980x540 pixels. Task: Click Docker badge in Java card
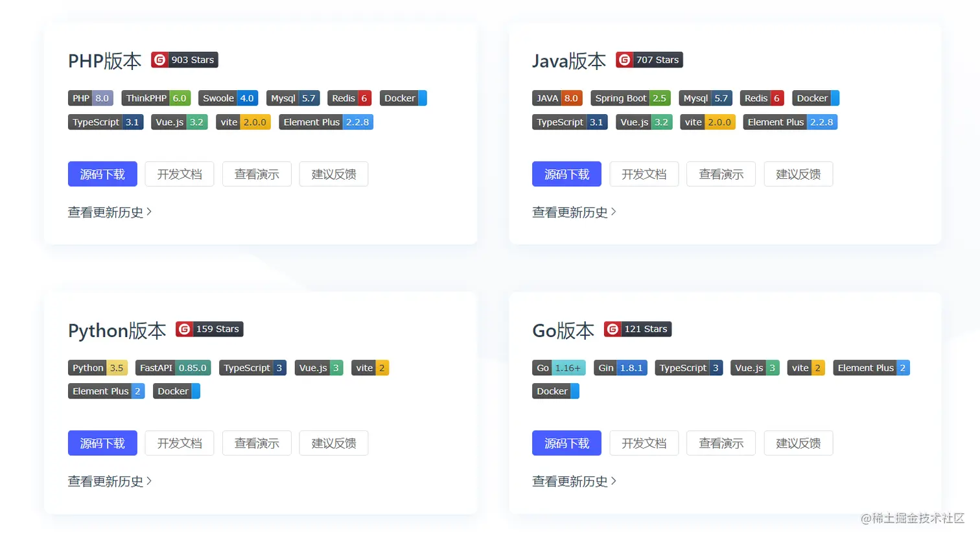815,98
